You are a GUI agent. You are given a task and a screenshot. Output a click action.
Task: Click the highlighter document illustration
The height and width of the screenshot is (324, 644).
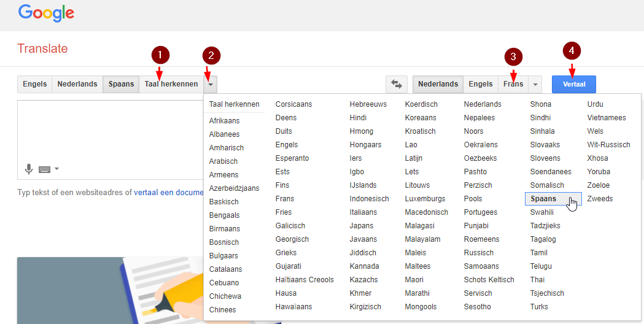coord(111,290)
